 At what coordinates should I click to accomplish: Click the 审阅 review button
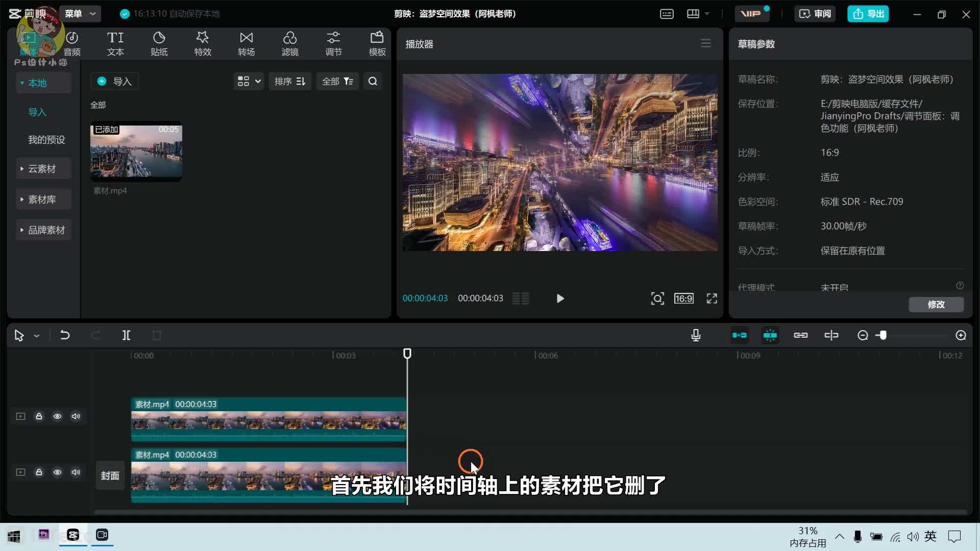point(815,14)
